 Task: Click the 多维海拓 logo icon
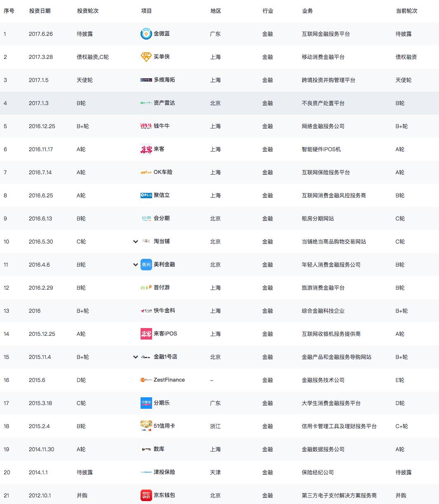click(146, 80)
